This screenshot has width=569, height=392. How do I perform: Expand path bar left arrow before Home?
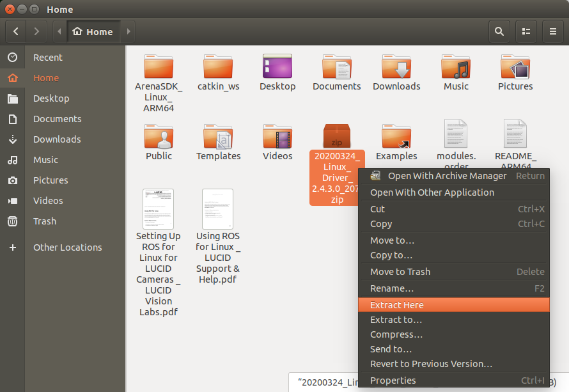pos(59,31)
